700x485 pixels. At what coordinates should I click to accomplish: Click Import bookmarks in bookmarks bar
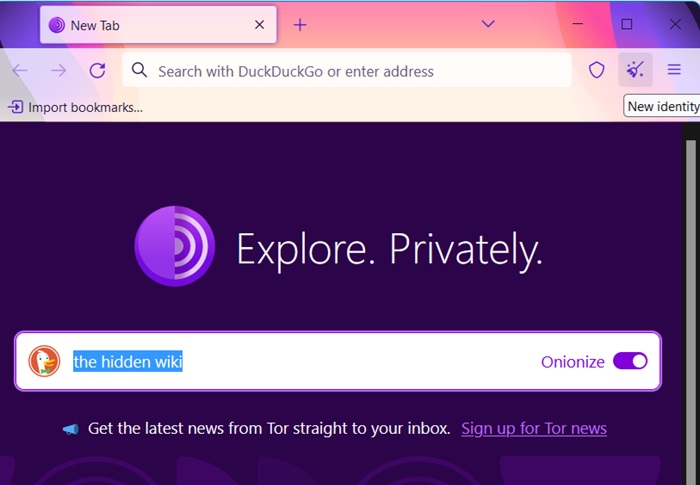pos(75,107)
